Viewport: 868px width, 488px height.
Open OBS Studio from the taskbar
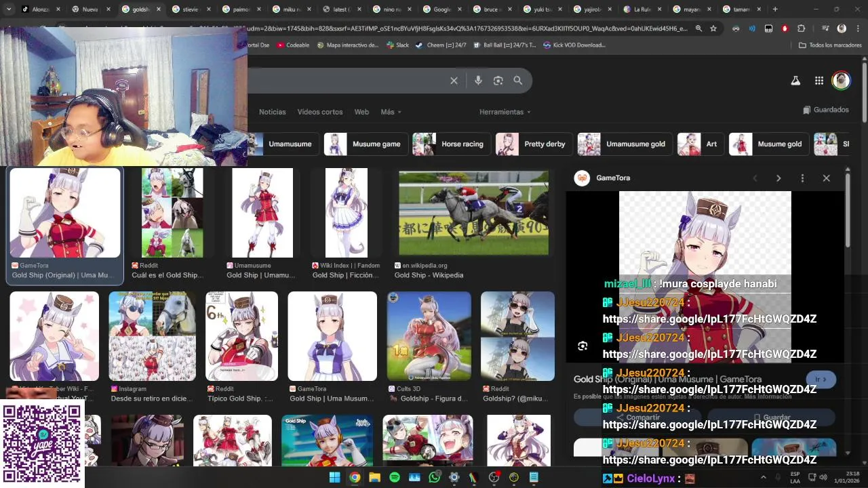(x=494, y=477)
